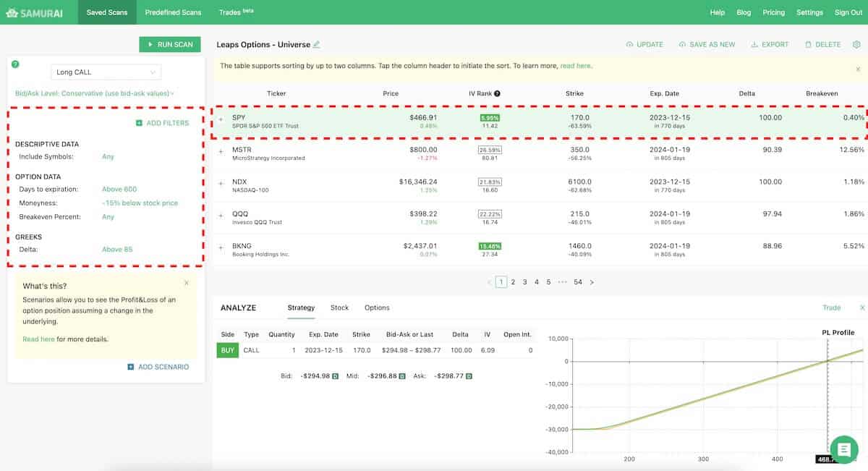Open the 'read here' link in banner
This screenshot has width=868, height=471.
click(575, 66)
